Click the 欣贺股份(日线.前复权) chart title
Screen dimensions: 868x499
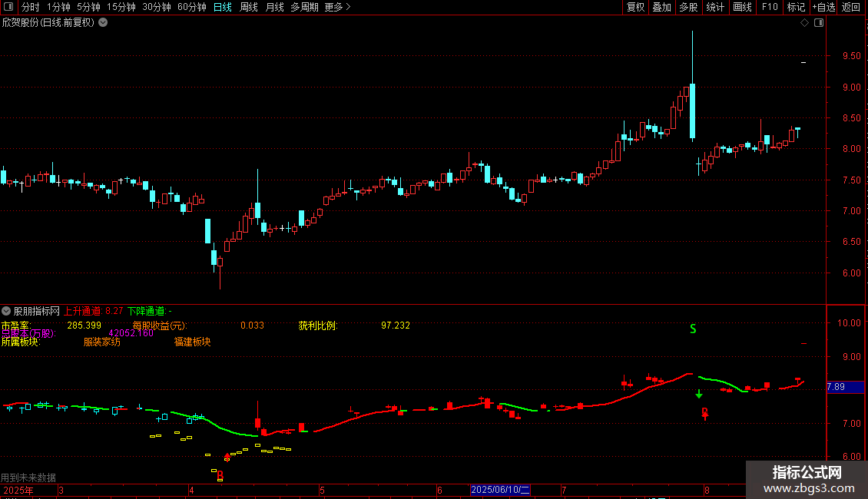(48, 23)
